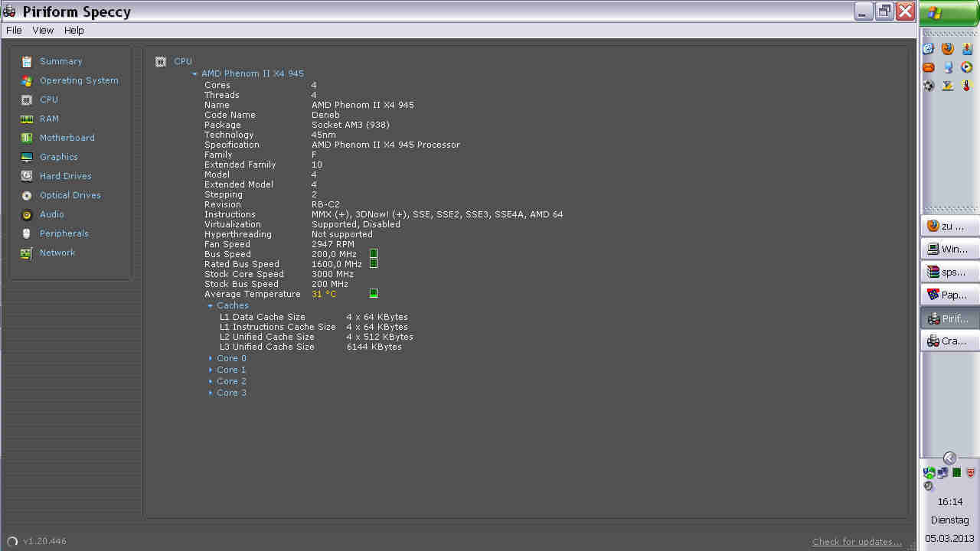The image size is (980, 551).
Task: Click the CPU chip icon beside the panel heading
Action: click(161, 61)
